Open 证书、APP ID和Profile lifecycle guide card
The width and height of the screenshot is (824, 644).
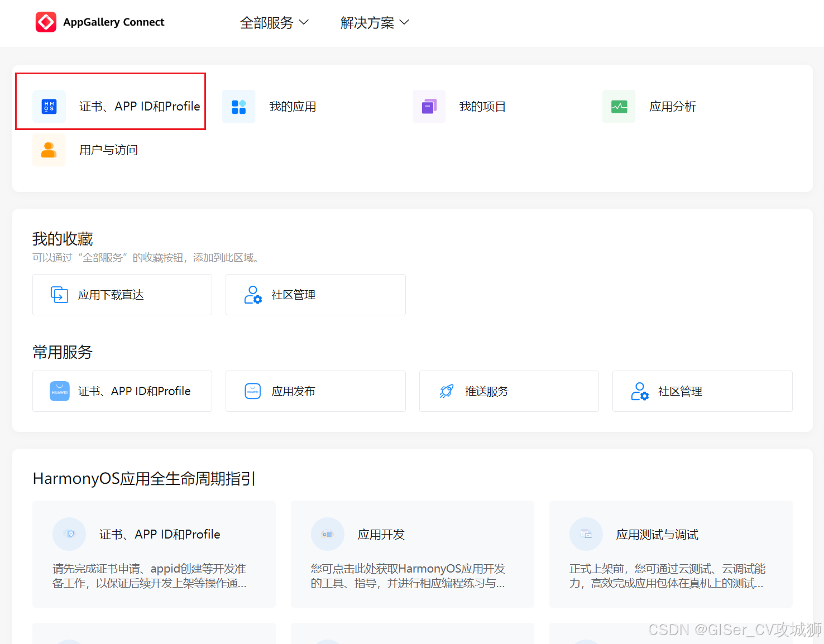(x=154, y=554)
